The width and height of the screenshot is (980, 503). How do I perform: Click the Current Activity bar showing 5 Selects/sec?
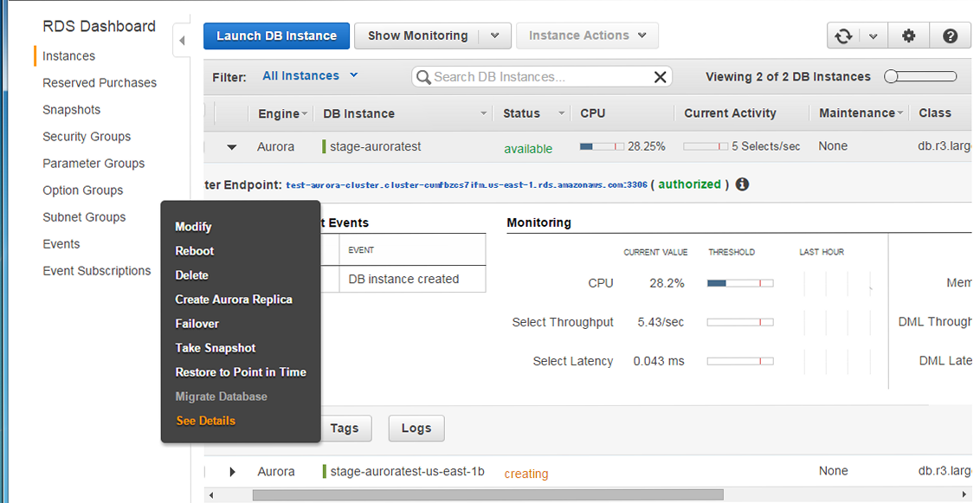(x=706, y=147)
